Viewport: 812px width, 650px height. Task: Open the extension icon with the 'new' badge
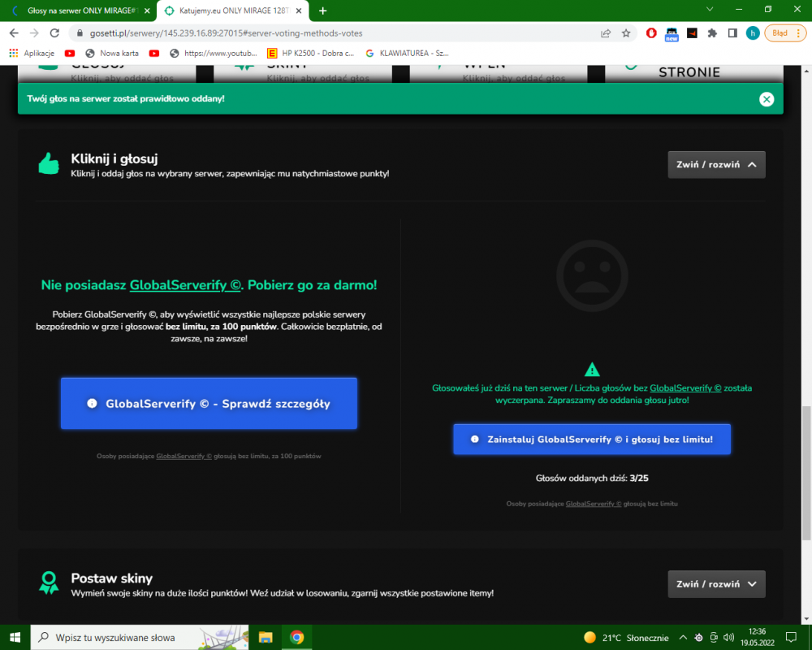click(672, 33)
